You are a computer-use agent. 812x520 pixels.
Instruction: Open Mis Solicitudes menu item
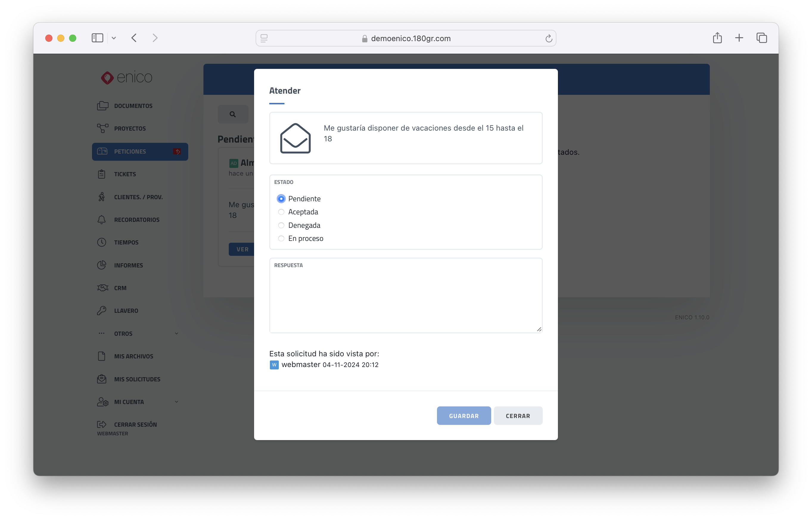(x=137, y=379)
